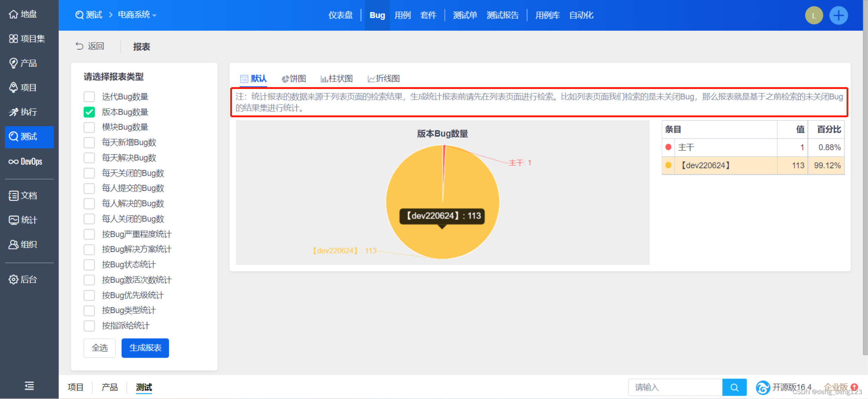
Task: Focus the 请输入 search input
Action: coord(675,387)
